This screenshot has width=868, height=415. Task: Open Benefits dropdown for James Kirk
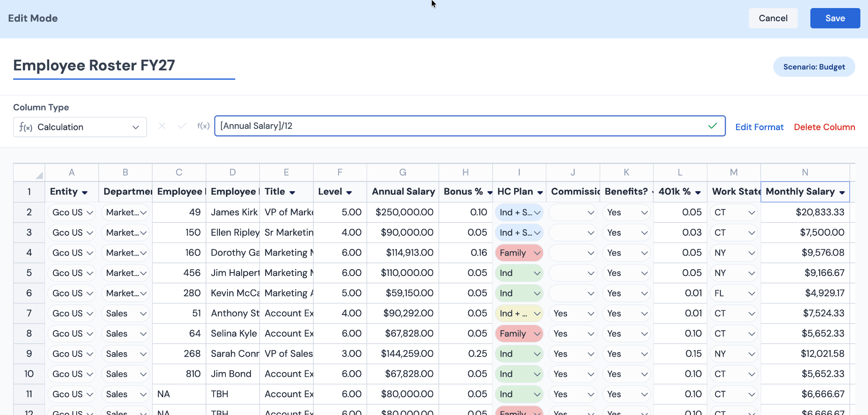(x=644, y=212)
